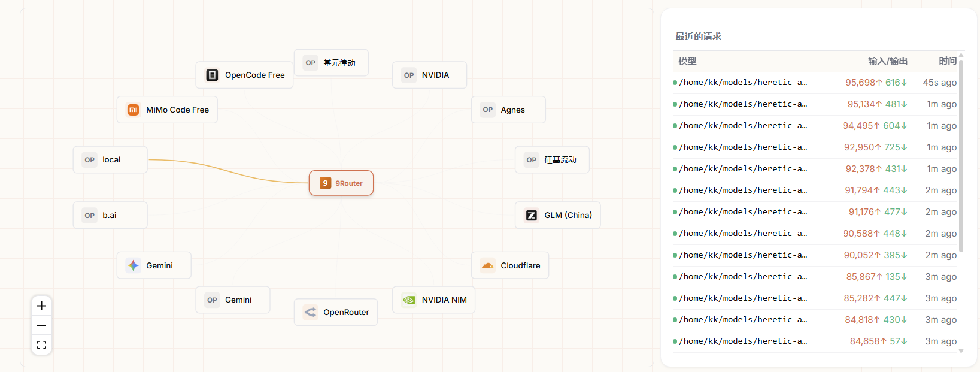This screenshot has width=980, height=372.
Task: Click the MiMo Code Free orange icon
Action: pos(133,110)
